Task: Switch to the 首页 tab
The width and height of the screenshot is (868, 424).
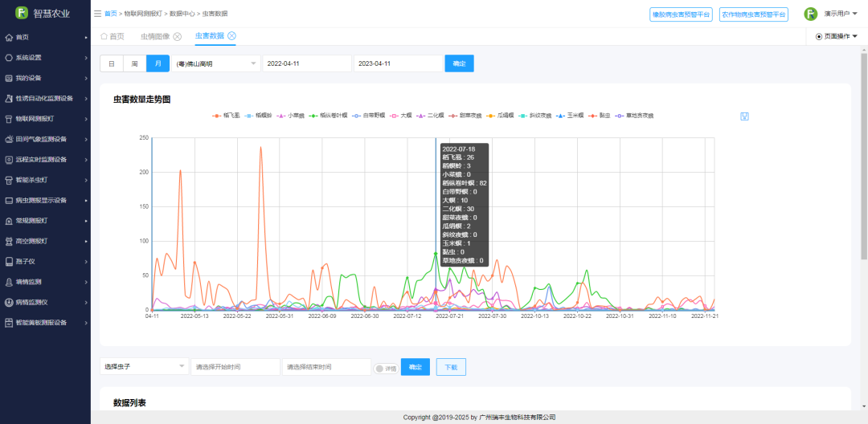Action: (x=113, y=36)
